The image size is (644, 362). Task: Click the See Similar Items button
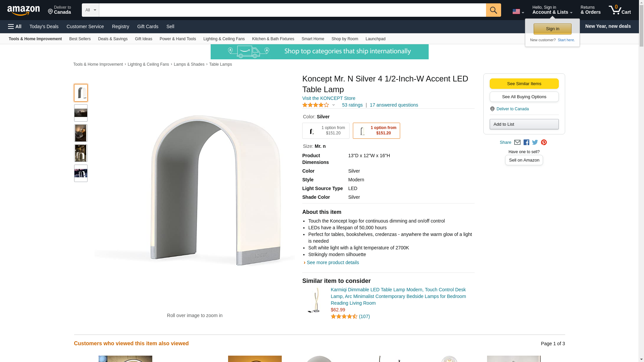[524, 84]
